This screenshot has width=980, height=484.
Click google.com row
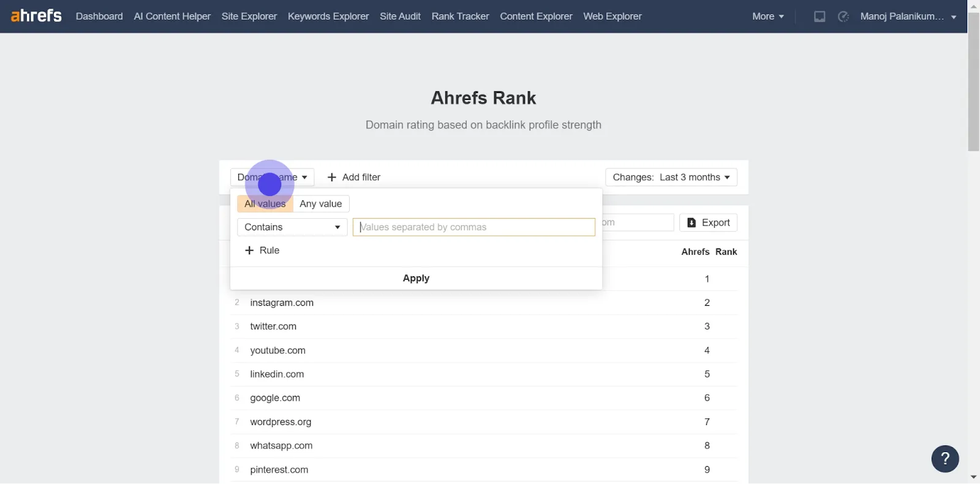pyautogui.click(x=484, y=398)
